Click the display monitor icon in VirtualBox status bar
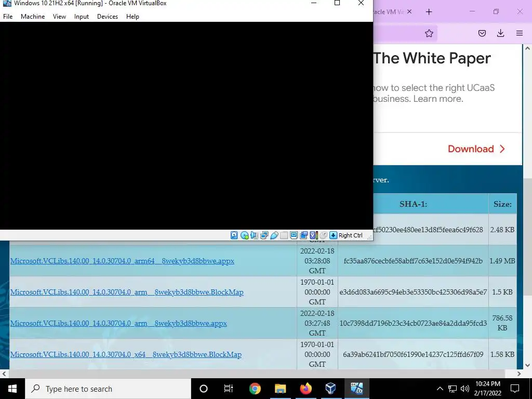The width and height of the screenshot is (532, 399). 294,235
